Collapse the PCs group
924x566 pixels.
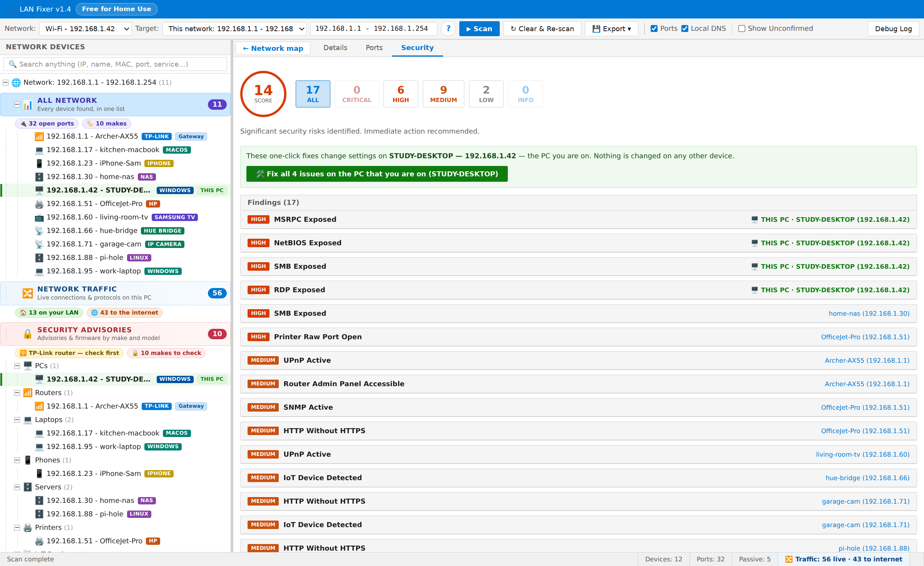click(17, 366)
